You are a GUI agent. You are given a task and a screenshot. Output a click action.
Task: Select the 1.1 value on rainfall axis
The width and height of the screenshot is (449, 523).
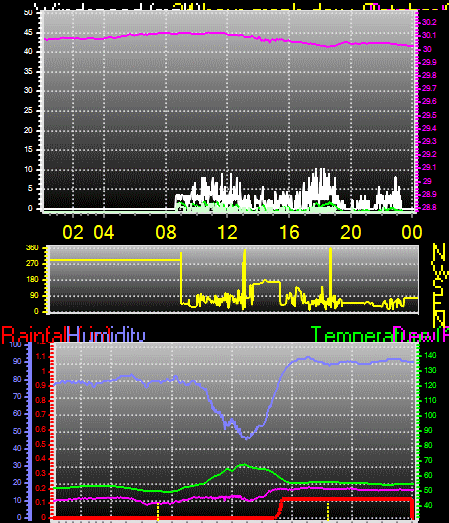[41, 357]
